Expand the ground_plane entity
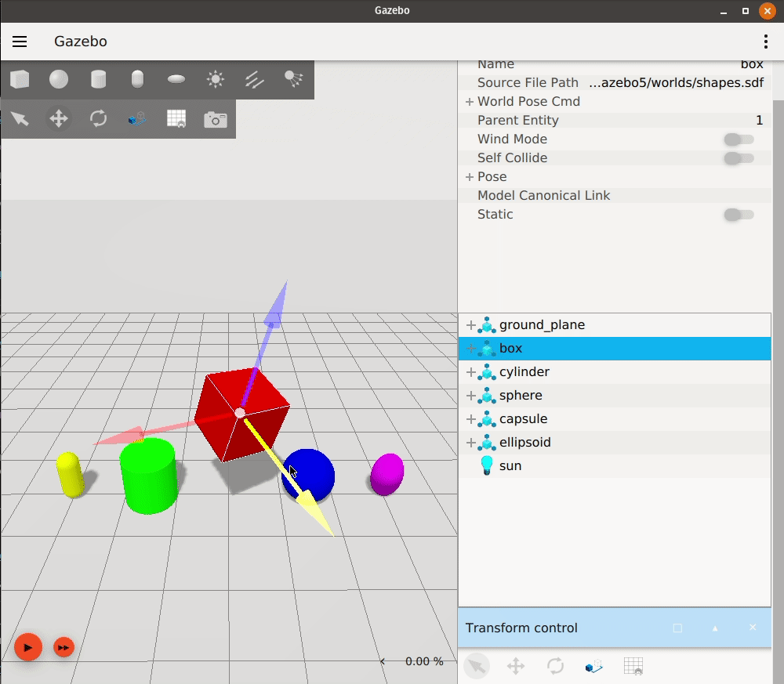The height and width of the screenshot is (684, 784). click(470, 325)
